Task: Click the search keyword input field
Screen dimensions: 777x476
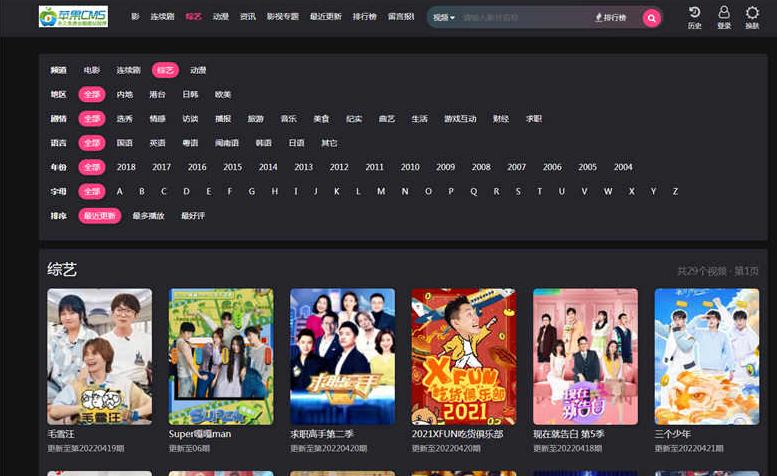Action: coord(520,18)
